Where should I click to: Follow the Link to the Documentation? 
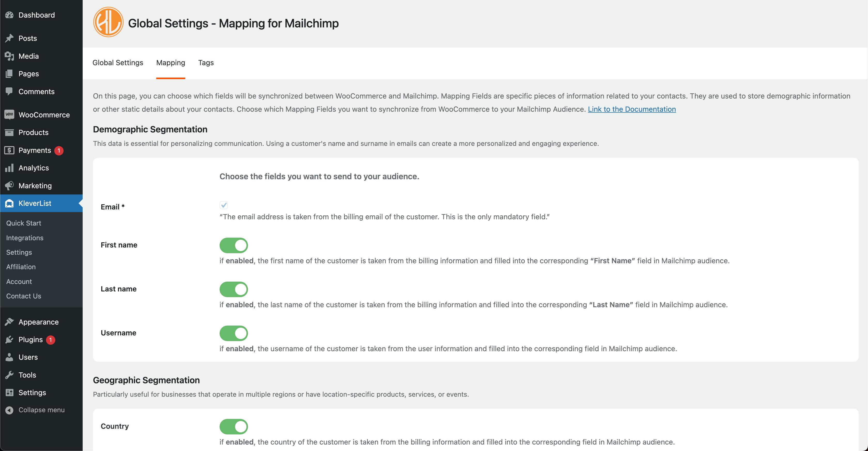632,109
